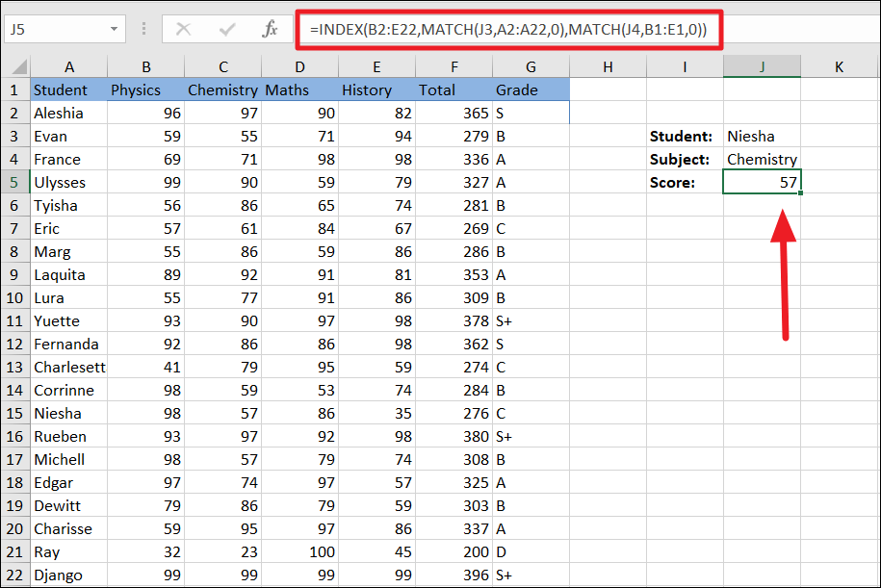
Task: Select column A header
Action: click(68, 67)
